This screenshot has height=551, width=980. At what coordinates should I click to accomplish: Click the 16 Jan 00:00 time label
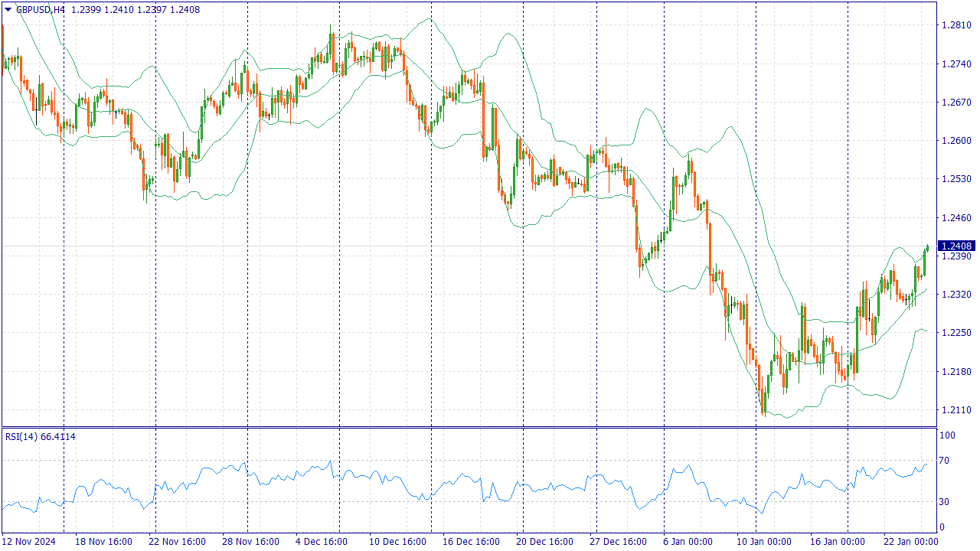[838, 542]
